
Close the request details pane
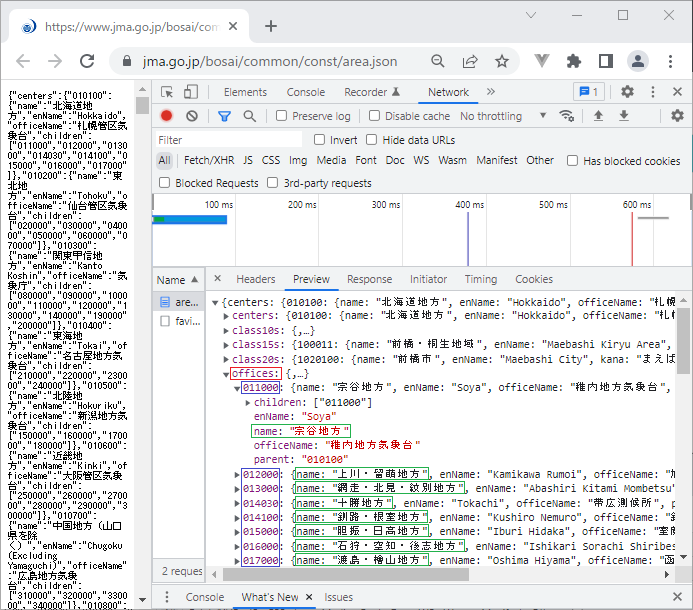click(217, 278)
